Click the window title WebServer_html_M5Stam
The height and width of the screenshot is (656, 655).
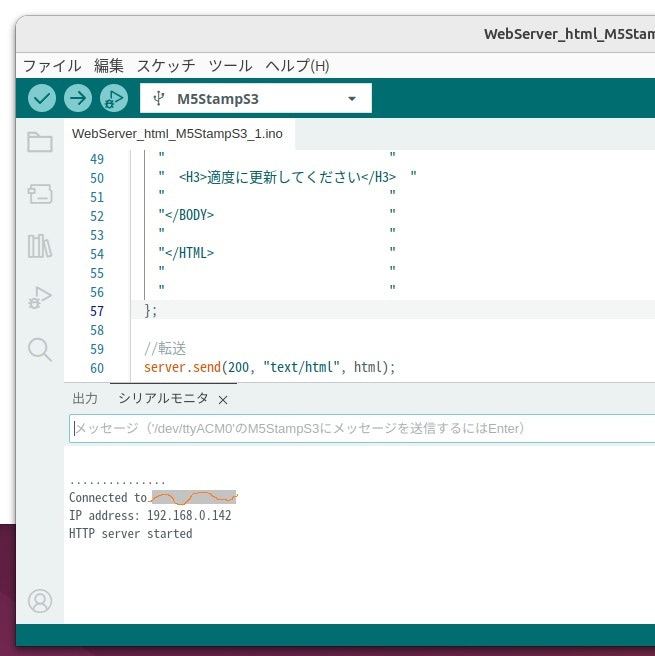pos(569,34)
